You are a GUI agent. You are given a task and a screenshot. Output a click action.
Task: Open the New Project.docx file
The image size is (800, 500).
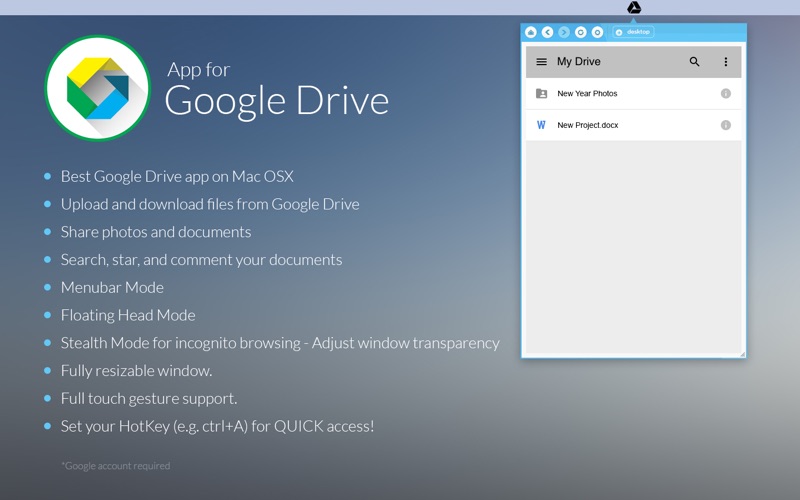pos(633,125)
